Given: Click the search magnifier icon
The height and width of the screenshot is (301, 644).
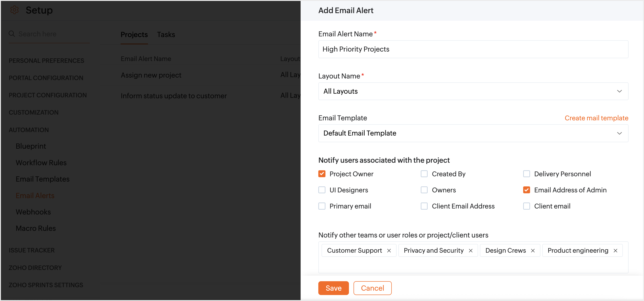Looking at the screenshot, I should [12, 34].
